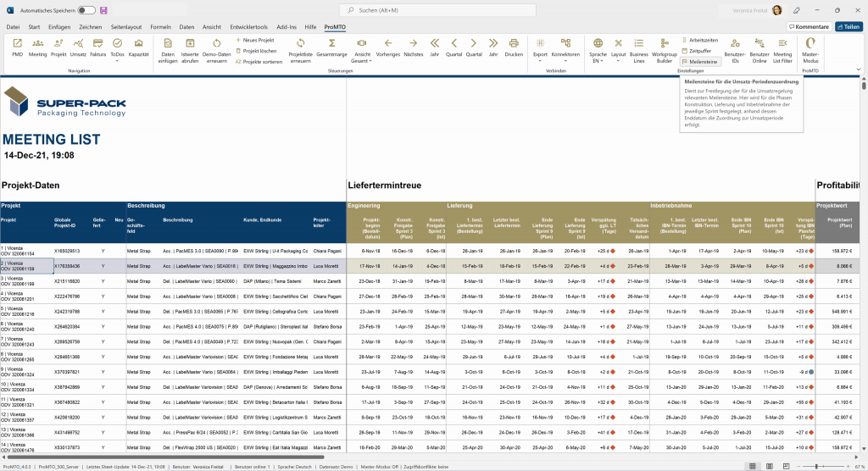Open the Umsatz chart view
The image size is (868, 471).
[79, 47]
